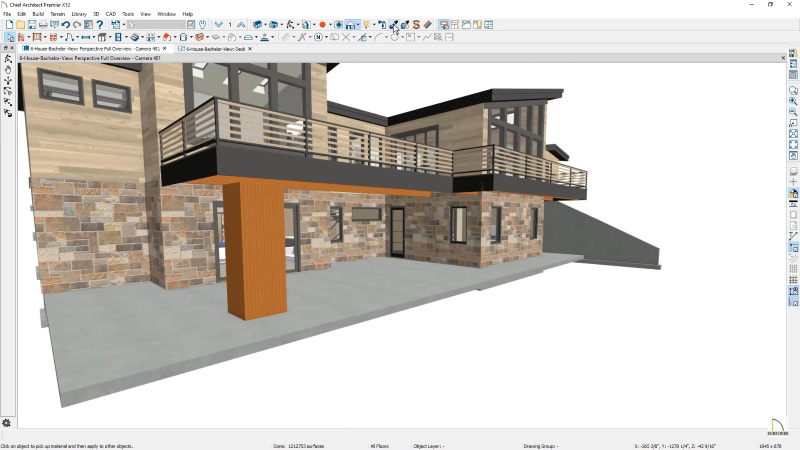800x450 pixels.
Task: Toggle the sun lighting bulb icon
Action: click(x=367, y=24)
